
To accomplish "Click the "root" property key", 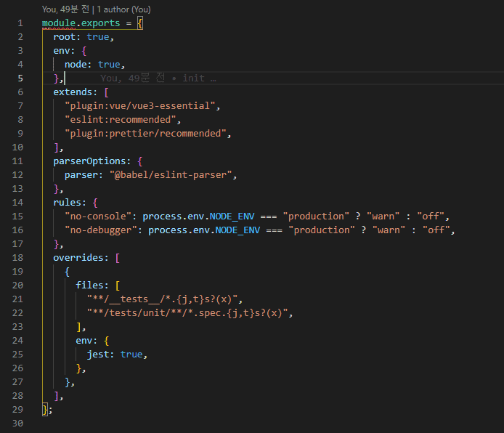I will click(x=65, y=37).
